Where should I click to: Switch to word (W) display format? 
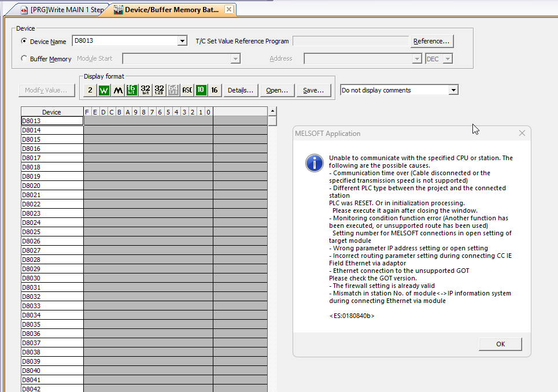pos(104,90)
